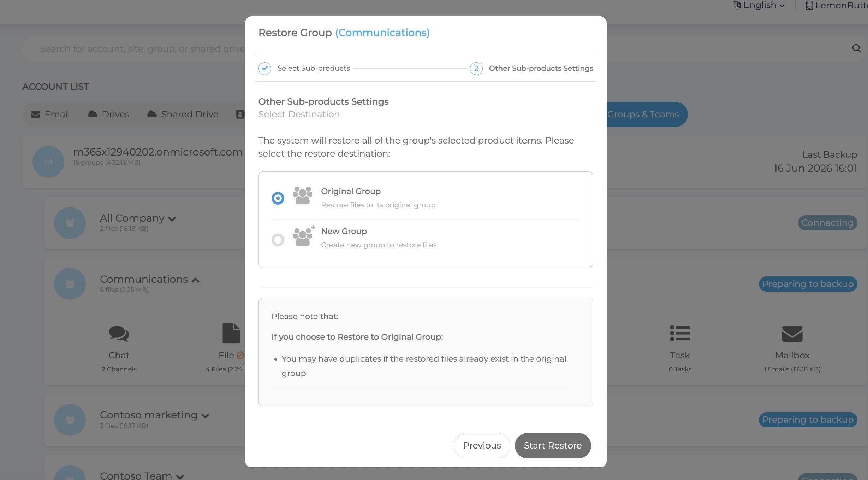Open the Task list icon

point(680,333)
